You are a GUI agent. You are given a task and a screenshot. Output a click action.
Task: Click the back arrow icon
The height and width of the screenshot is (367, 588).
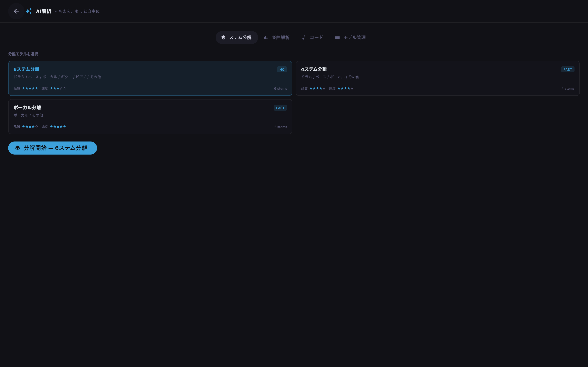click(16, 11)
